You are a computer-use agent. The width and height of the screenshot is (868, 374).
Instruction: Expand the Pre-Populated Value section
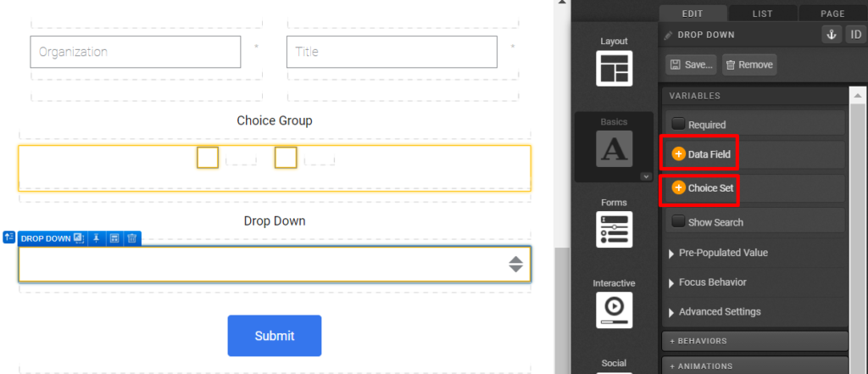[723, 253]
